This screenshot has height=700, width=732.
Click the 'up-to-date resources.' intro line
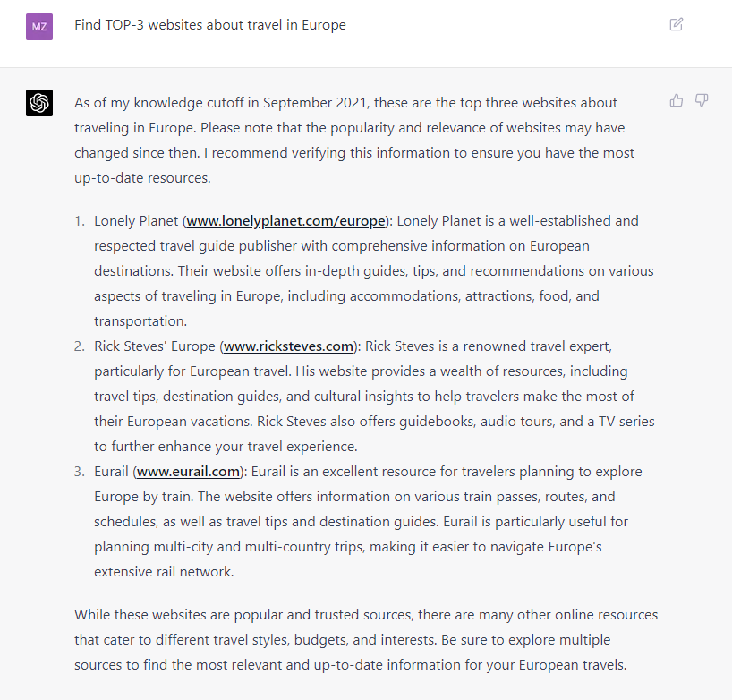tap(142, 178)
